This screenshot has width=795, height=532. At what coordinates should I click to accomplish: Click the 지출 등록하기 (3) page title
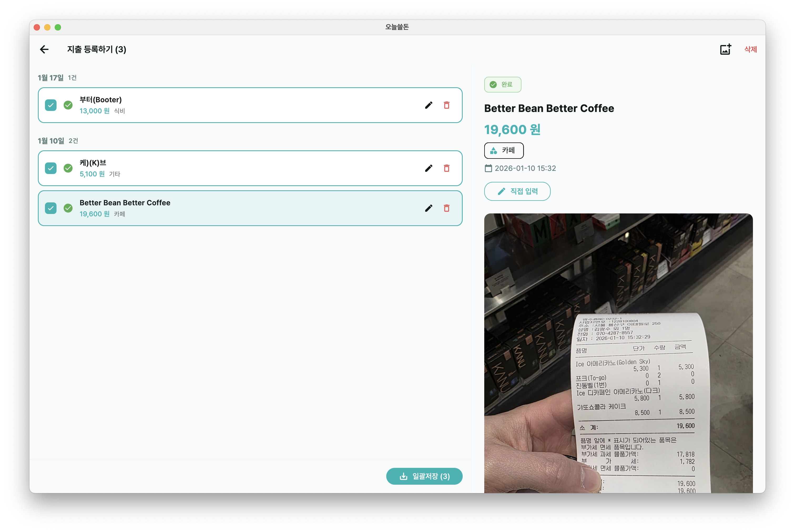coord(97,49)
